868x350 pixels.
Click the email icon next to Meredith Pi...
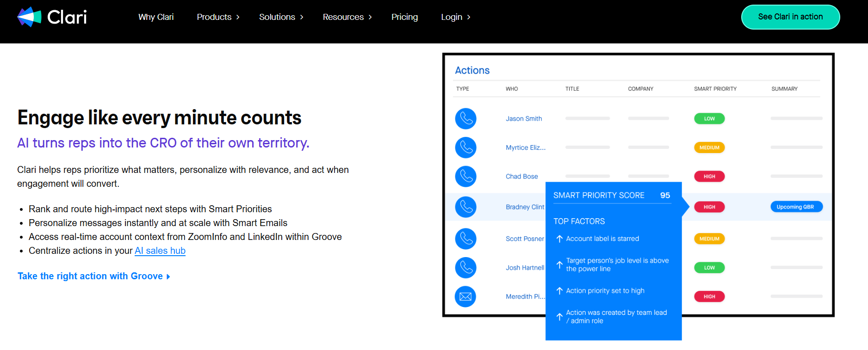point(465,297)
